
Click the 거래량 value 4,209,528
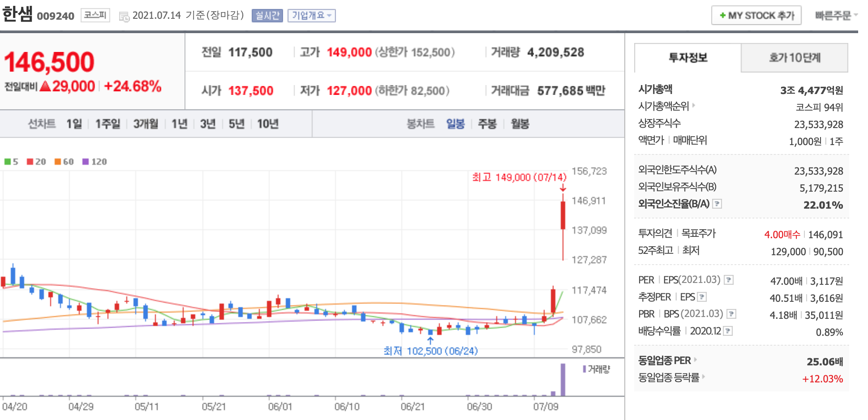click(556, 52)
